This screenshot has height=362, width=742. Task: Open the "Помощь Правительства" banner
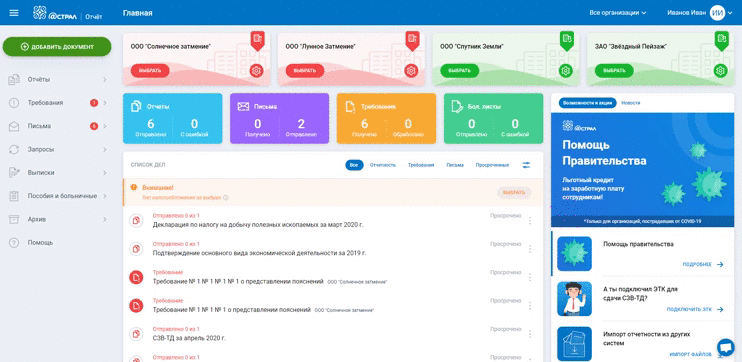[643, 170]
